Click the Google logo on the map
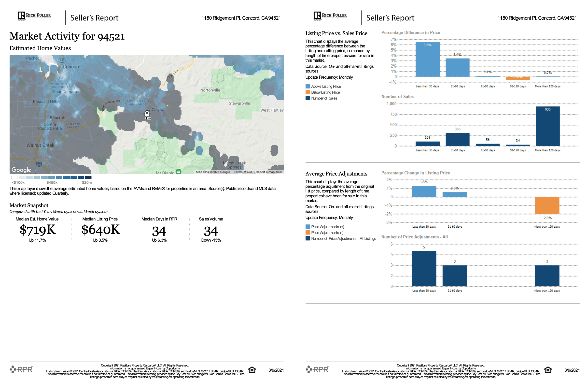 tap(21, 170)
